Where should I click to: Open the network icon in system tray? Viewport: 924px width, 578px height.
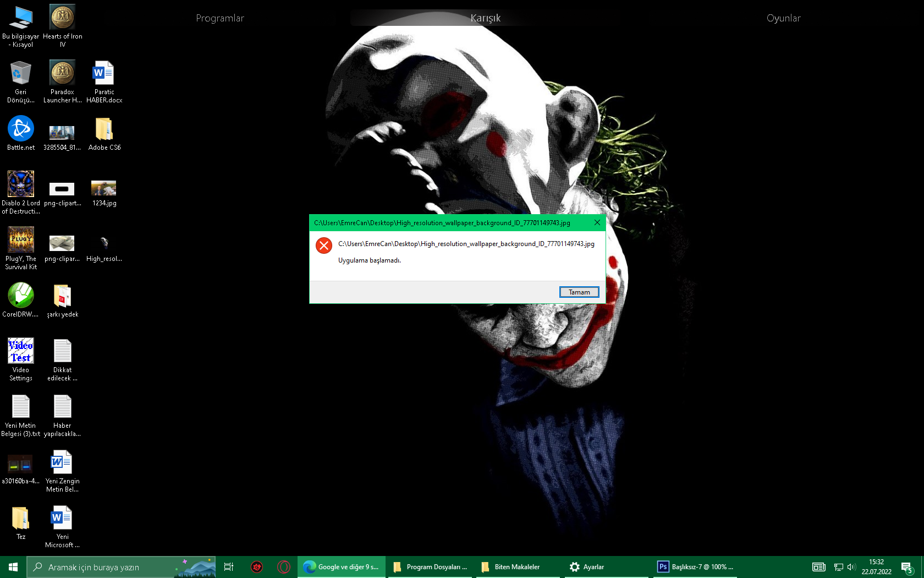click(839, 566)
